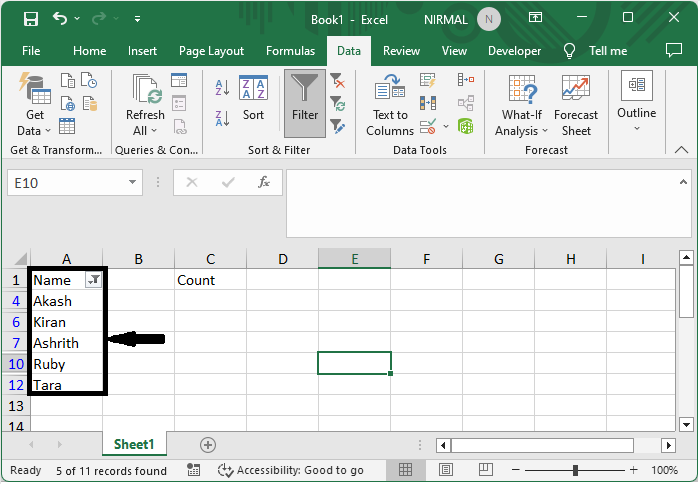
Task: Click the Undo arrow icon
Action: pyautogui.click(x=60, y=18)
